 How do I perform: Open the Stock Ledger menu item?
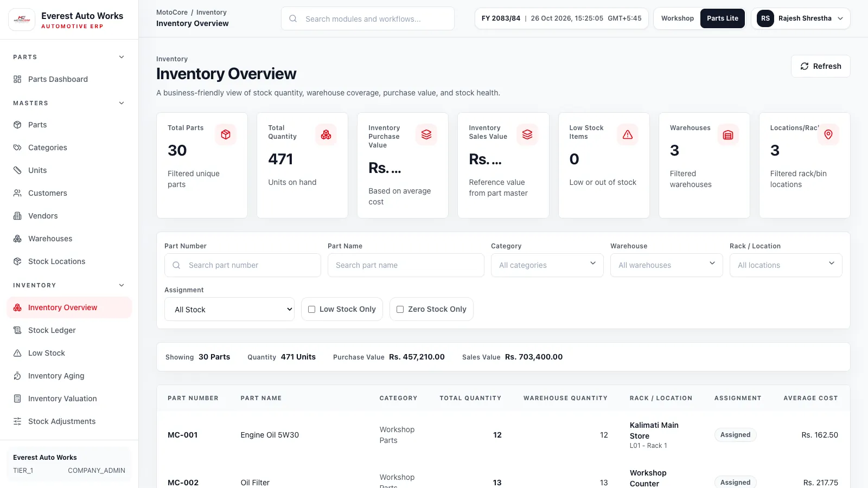click(x=69, y=330)
